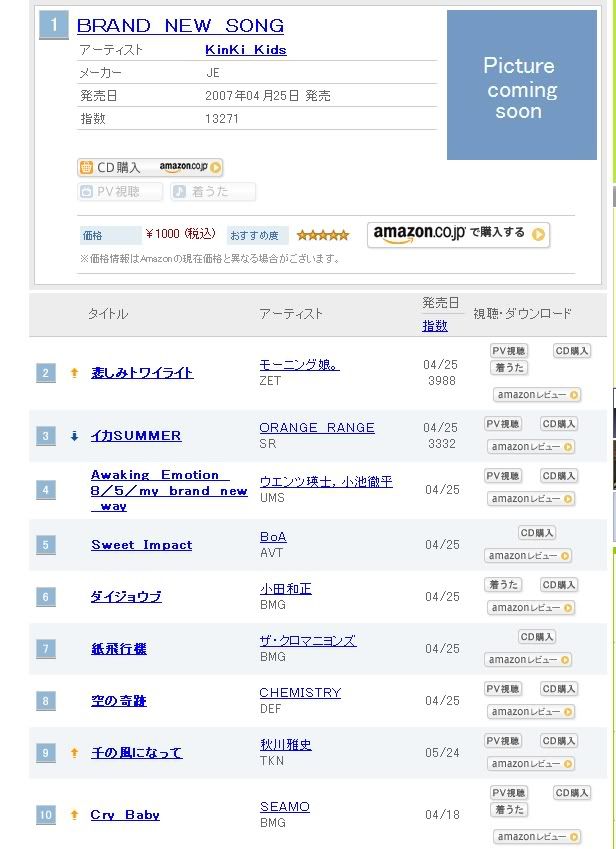The image size is (616, 849).
Task: Click the rank 5 number badge
Action: click(x=46, y=545)
